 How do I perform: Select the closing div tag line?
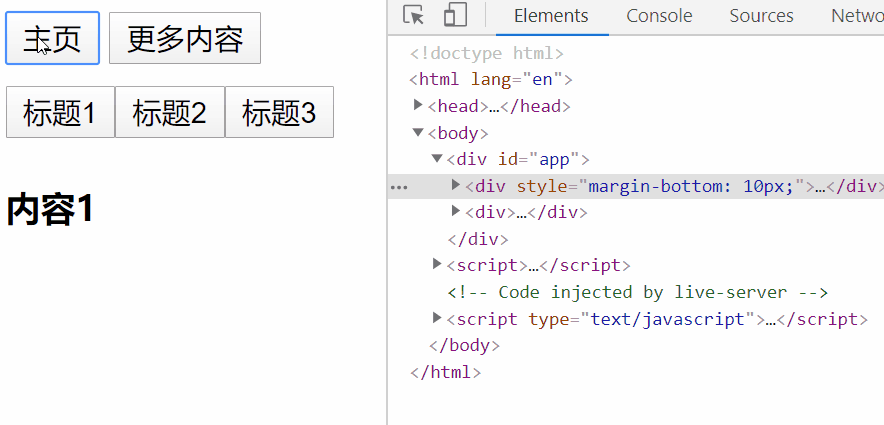[x=478, y=240]
